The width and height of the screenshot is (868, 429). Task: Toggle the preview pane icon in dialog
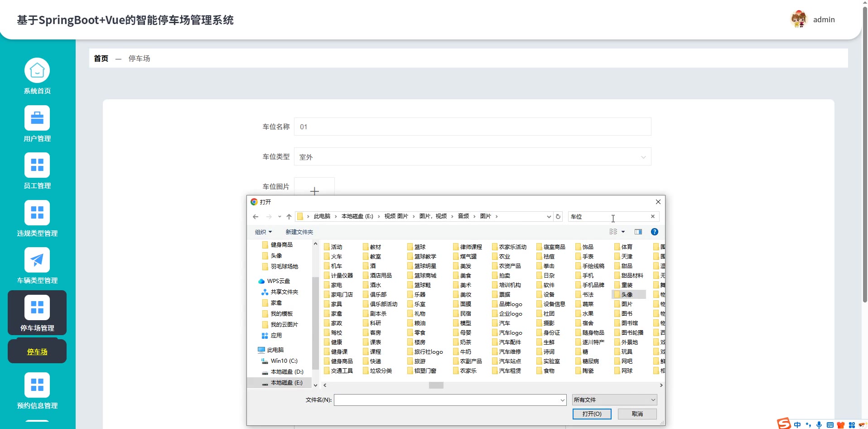click(638, 232)
